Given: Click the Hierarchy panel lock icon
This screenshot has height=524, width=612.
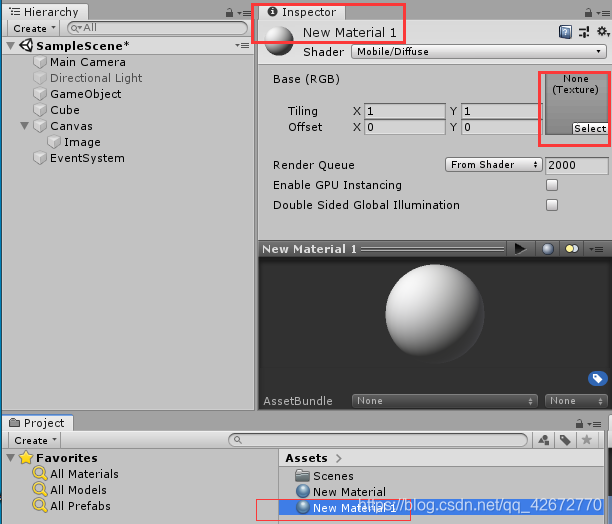Looking at the screenshot, I should click(230, 13).
